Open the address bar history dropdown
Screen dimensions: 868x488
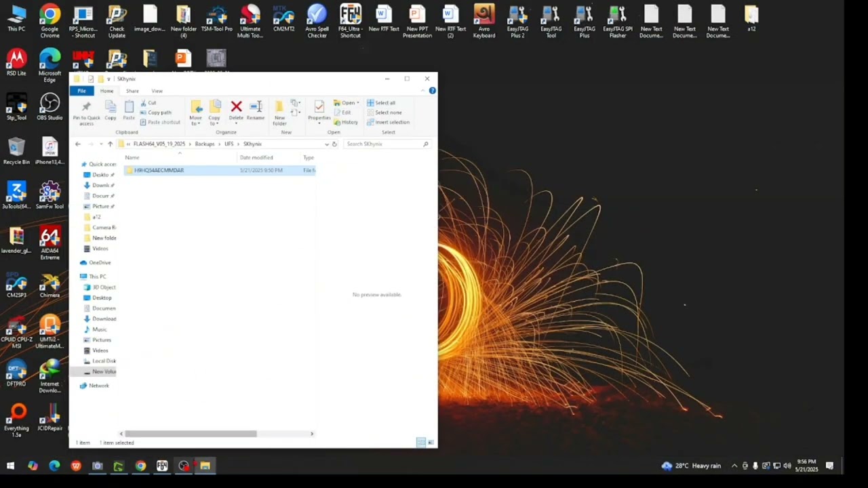tap(327, 144)
